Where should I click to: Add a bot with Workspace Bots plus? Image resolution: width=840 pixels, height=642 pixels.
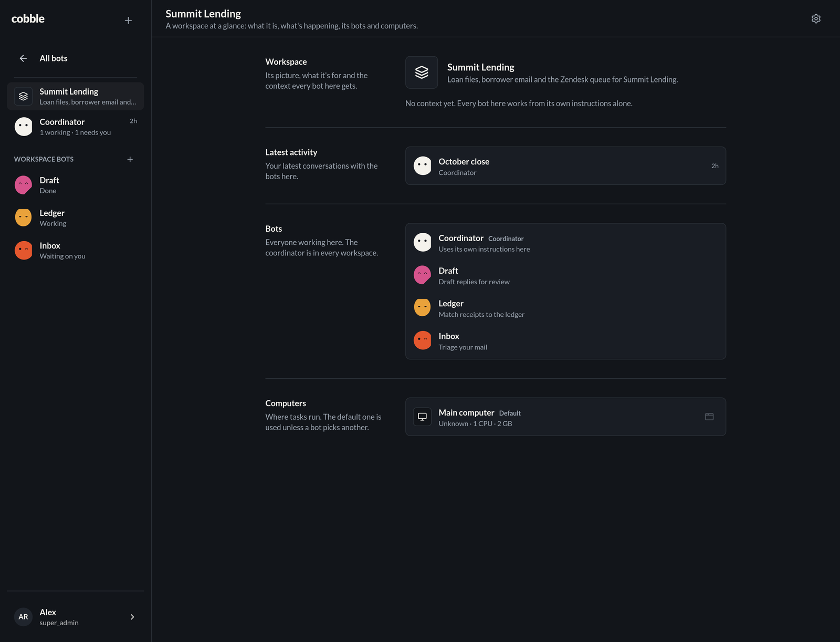(130, 159)
